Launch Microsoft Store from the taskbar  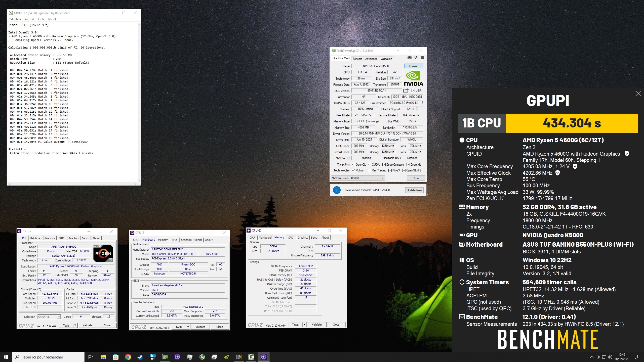pyautogui.click(x=115, y=357)
